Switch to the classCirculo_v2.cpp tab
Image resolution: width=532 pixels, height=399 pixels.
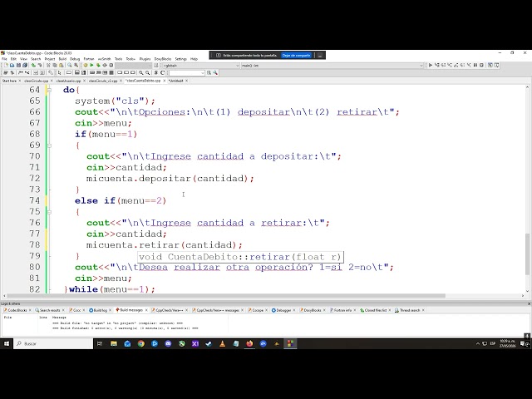[x=103, y=81]
